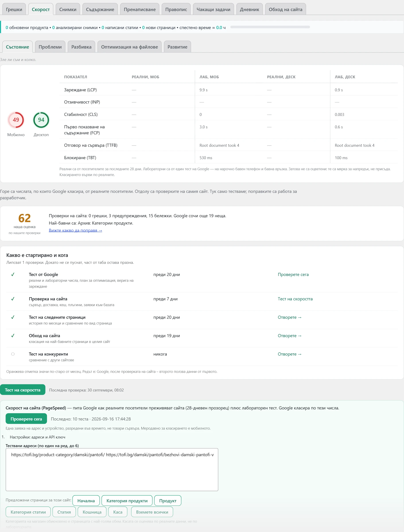Select the Разбивка sub-tab
Viewport: 404px width, 532px height.
pos(81,47)
